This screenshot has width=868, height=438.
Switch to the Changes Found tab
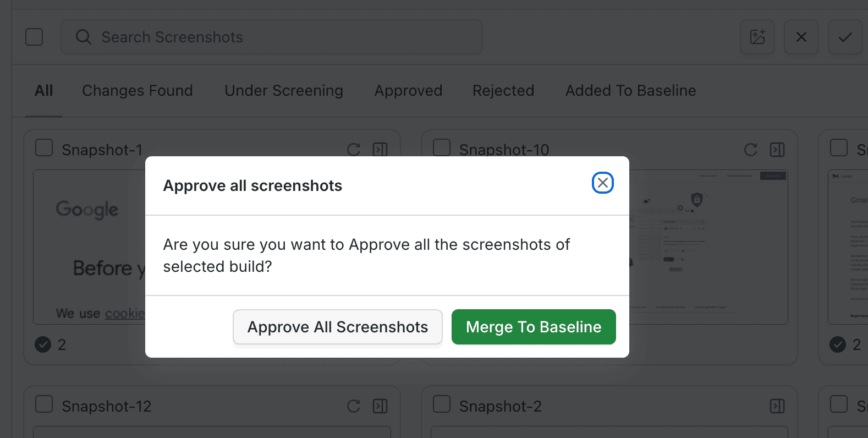137,90
